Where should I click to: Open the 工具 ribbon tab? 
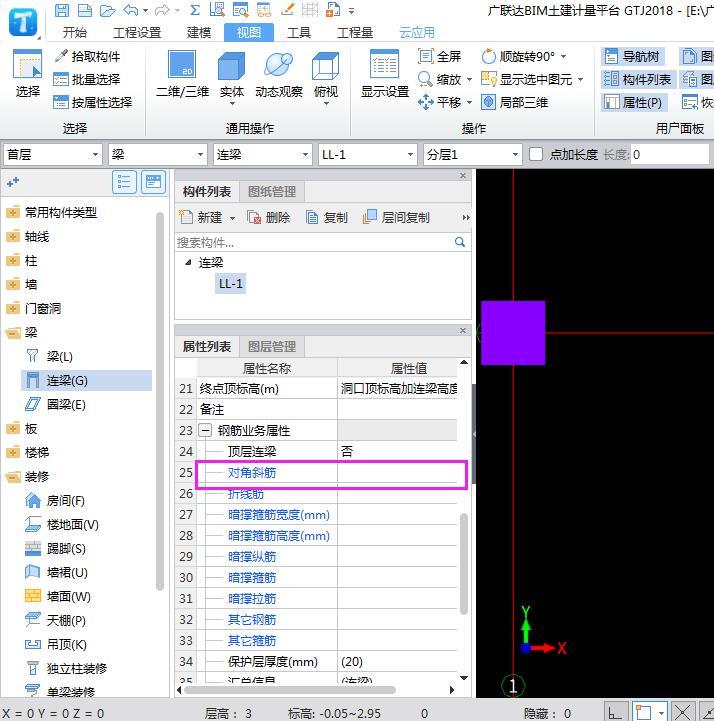(299, 32)
